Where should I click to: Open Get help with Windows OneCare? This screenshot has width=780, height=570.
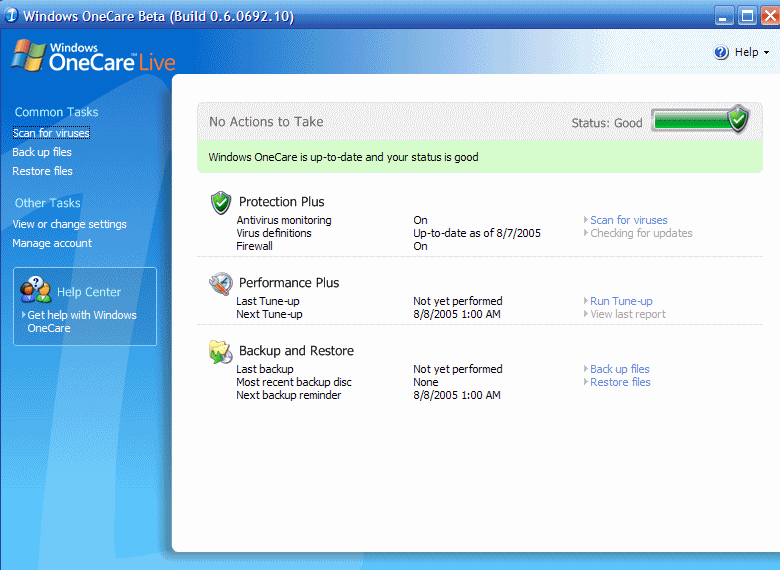pos(82,321)
